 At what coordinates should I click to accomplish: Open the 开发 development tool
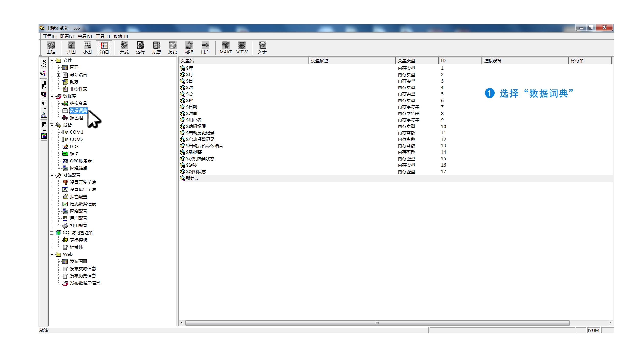[124, 48]
